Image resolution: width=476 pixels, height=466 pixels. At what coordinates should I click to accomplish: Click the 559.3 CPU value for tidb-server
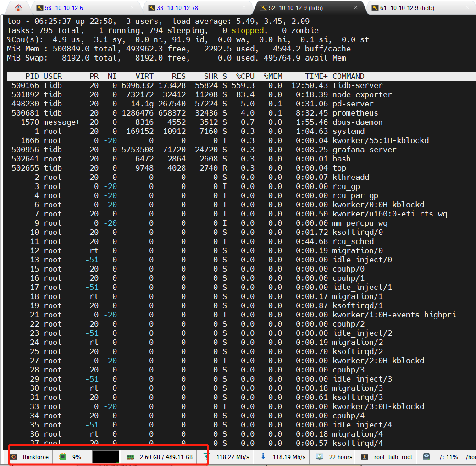tap(243, 85)
